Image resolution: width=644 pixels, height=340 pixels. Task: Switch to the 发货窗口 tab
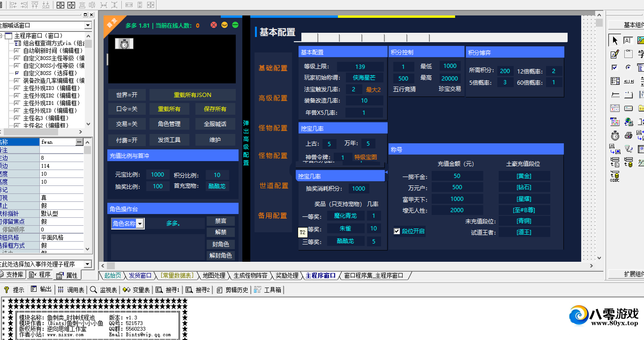point(140,276)
